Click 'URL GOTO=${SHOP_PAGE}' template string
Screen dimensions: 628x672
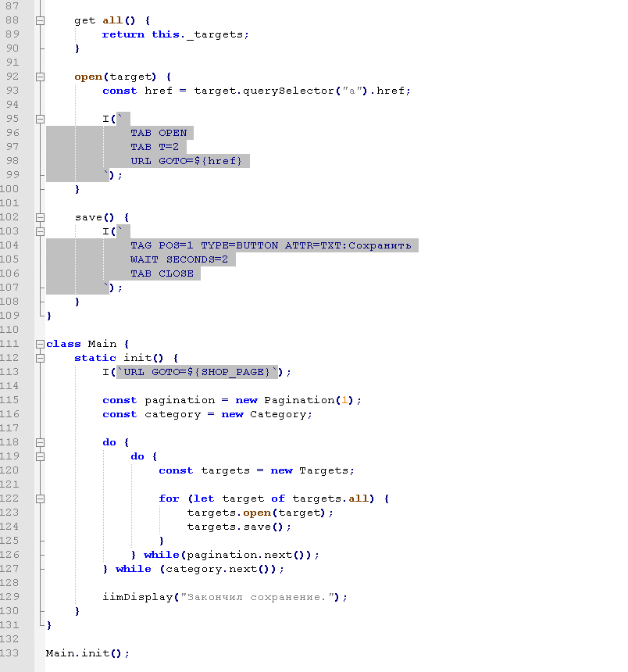click(x=197, y=372)
